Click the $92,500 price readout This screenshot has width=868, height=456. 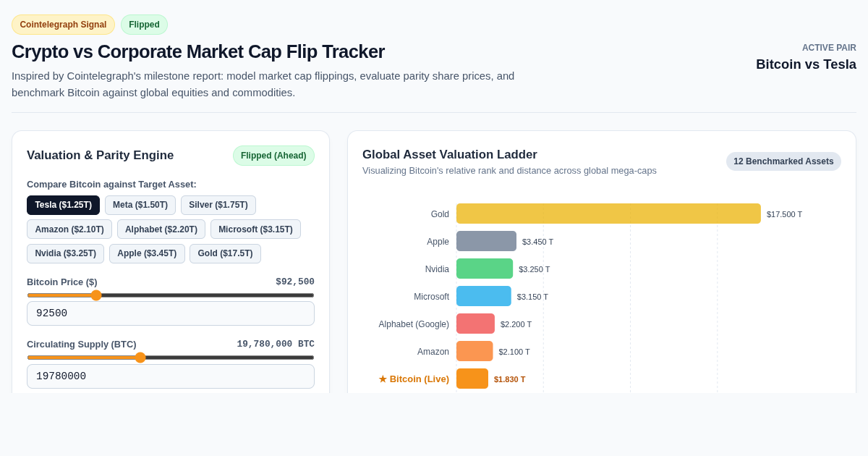295,282
